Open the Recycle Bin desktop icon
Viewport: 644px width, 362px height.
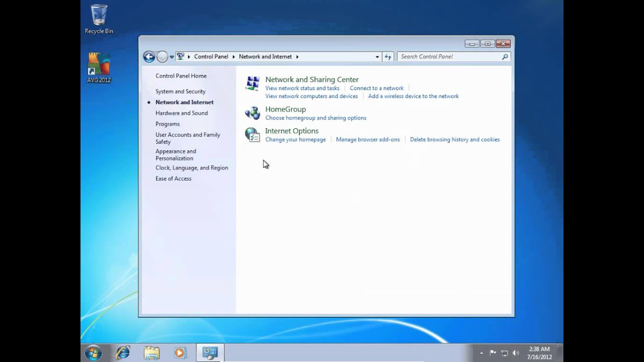click(99, 19)
